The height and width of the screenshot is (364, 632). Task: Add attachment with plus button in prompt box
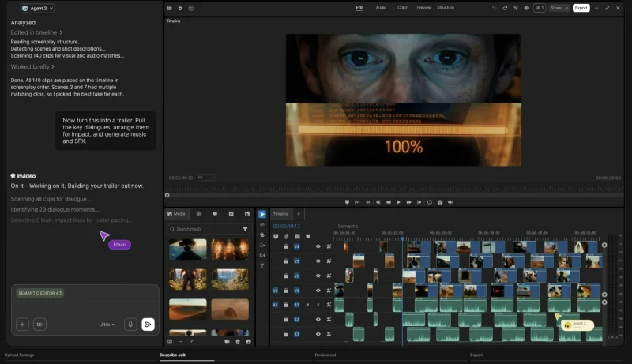click(22, 325)
